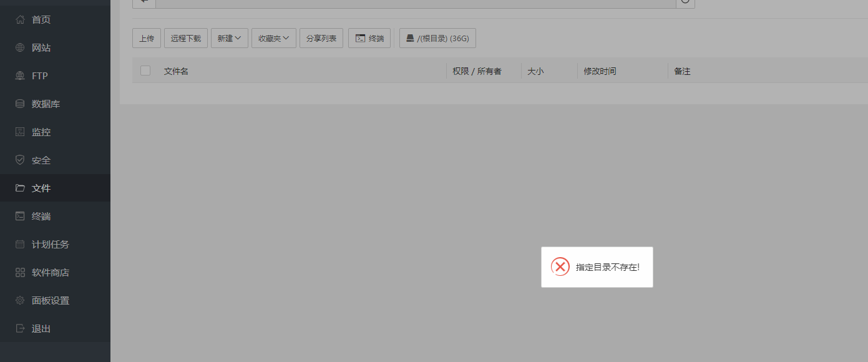The height and width of the screenshot is (362, 868).
Task: Sort by the 修改时间 column header
Action: [x=600, y=71]
